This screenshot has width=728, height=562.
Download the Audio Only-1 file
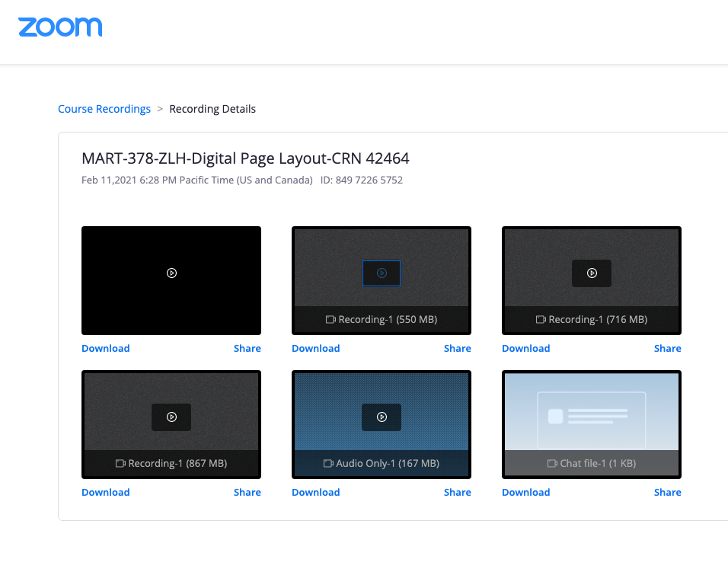tap(316, 493)
